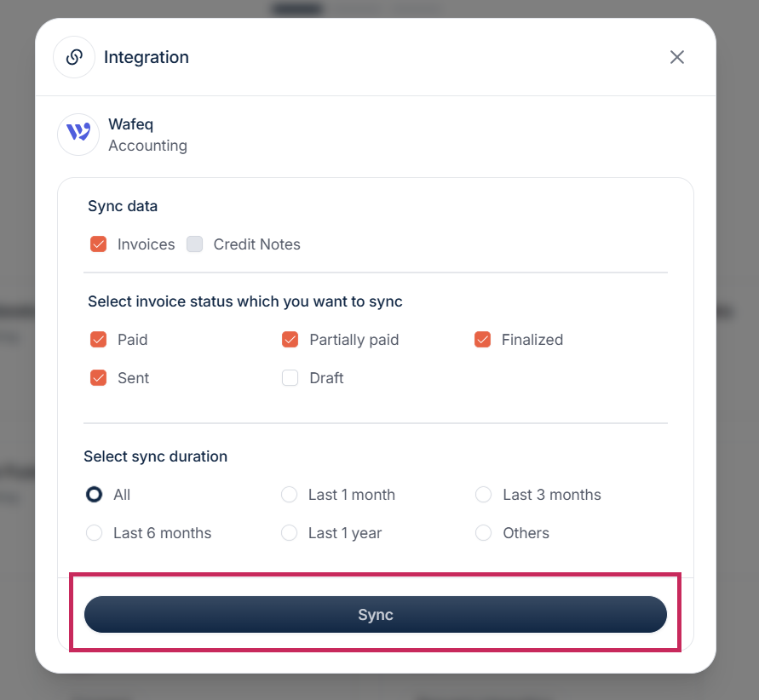Uncheck the Invoices checkbox
The width and height of the screenshot is (759, 700).
(x=99, y=244)
